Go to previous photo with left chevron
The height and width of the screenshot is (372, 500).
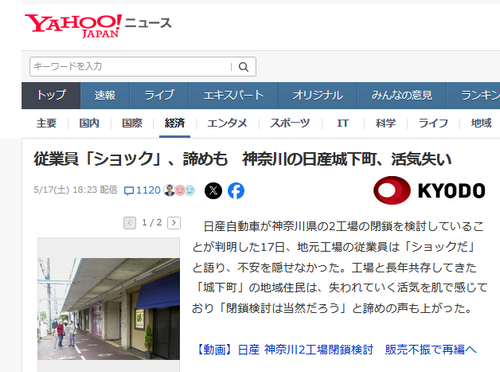click(130, 223)
